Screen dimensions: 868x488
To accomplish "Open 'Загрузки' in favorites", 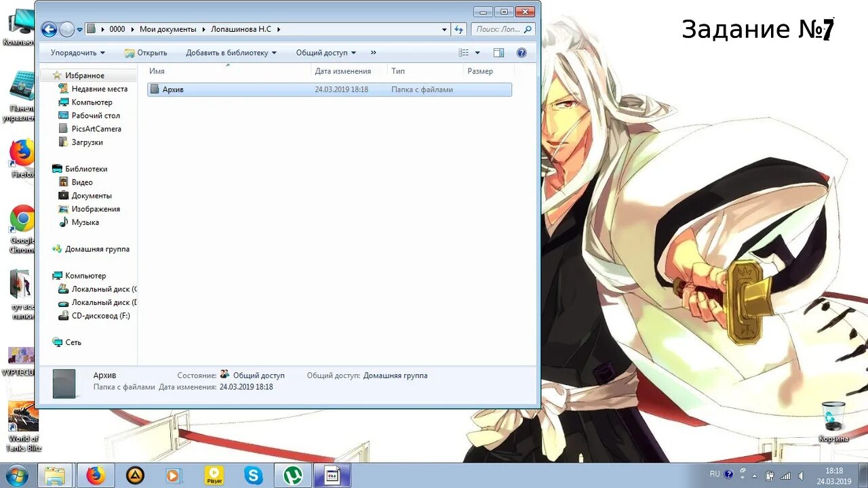I will tap(87, 142).
